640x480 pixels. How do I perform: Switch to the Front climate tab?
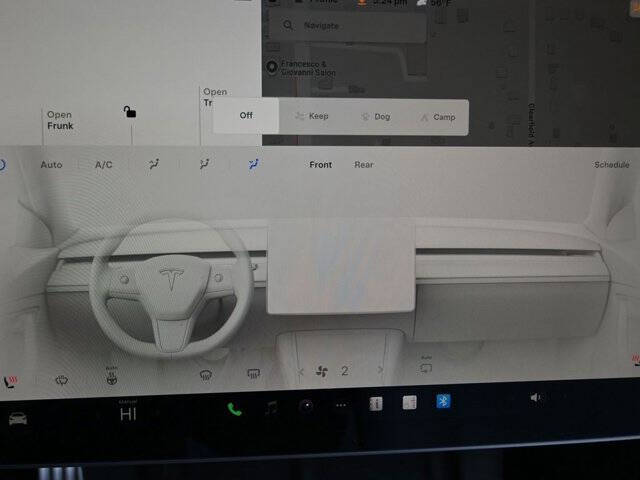320,165
